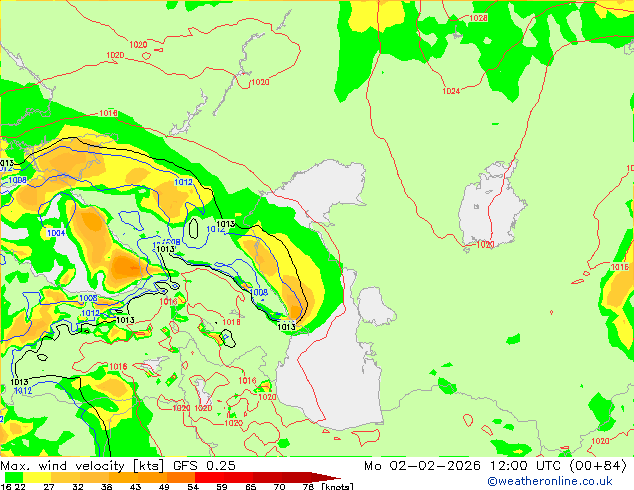634x490 pixels.
Task: Click the yellow 22–27 knots legend swatch
Action: [x=36, y=477]
